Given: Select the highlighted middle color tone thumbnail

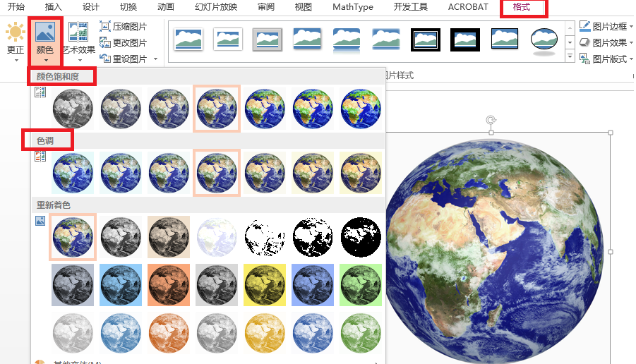Looking at the screenshot, I should 217,173.
